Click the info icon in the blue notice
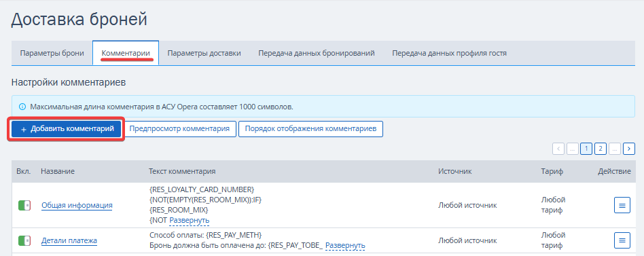The image size is (644, 256). pyautogui.click(x=22, y=107)
